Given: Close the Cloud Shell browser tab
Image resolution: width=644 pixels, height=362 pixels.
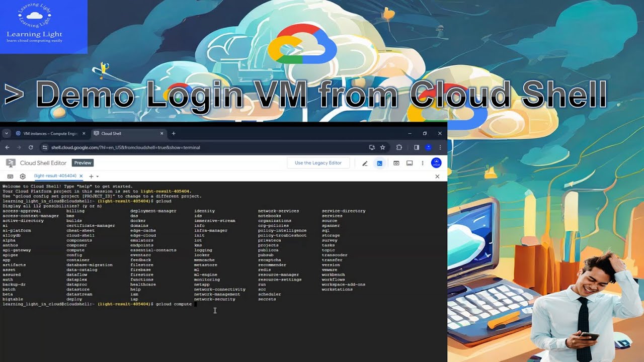Looking at the screenshot, I should coord(162,133).
